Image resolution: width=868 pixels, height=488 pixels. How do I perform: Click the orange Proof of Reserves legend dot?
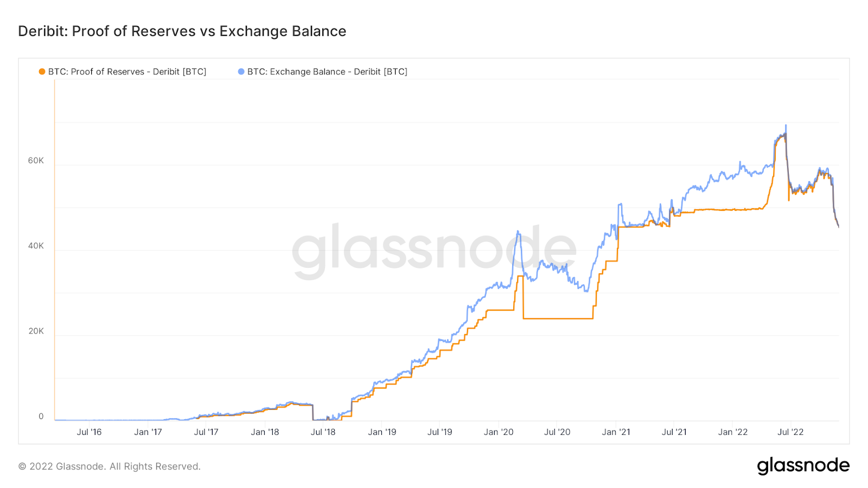pyautogui.click(x=42, y=72)
